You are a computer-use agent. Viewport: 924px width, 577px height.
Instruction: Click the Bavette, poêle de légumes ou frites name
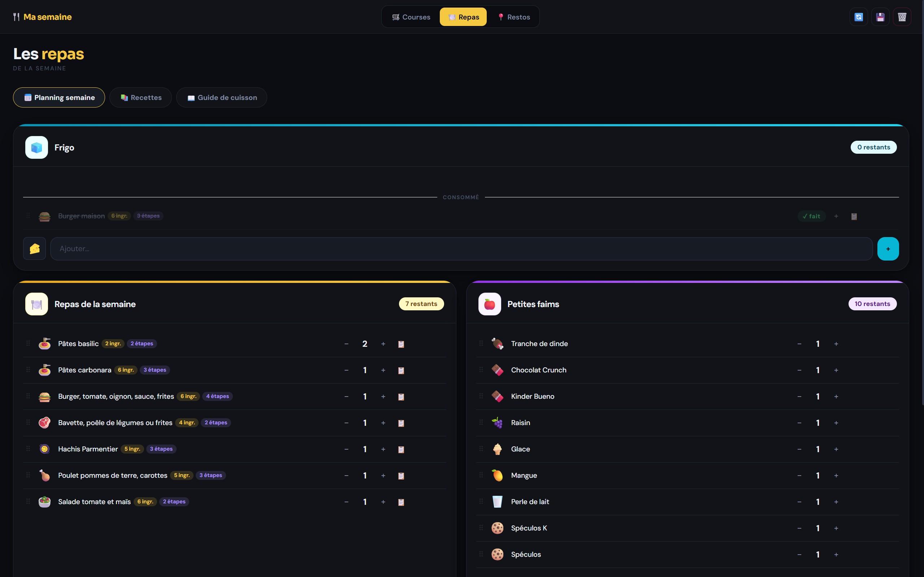click(115, 423)
